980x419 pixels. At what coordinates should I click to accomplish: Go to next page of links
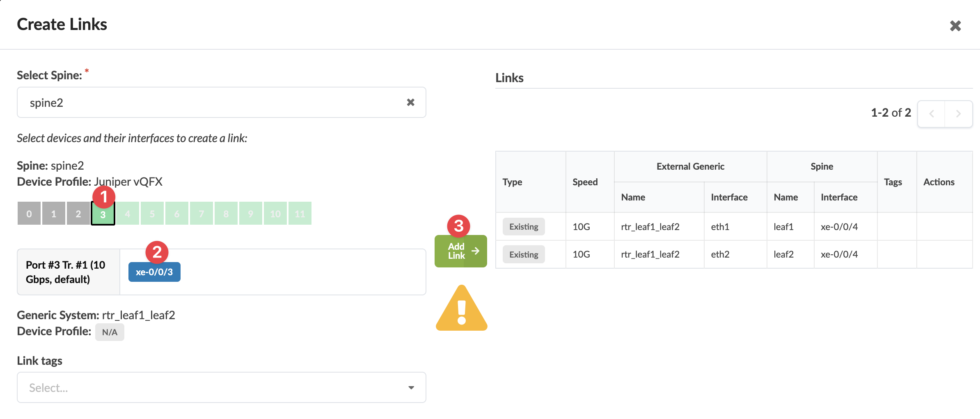(x=958, y=114)
